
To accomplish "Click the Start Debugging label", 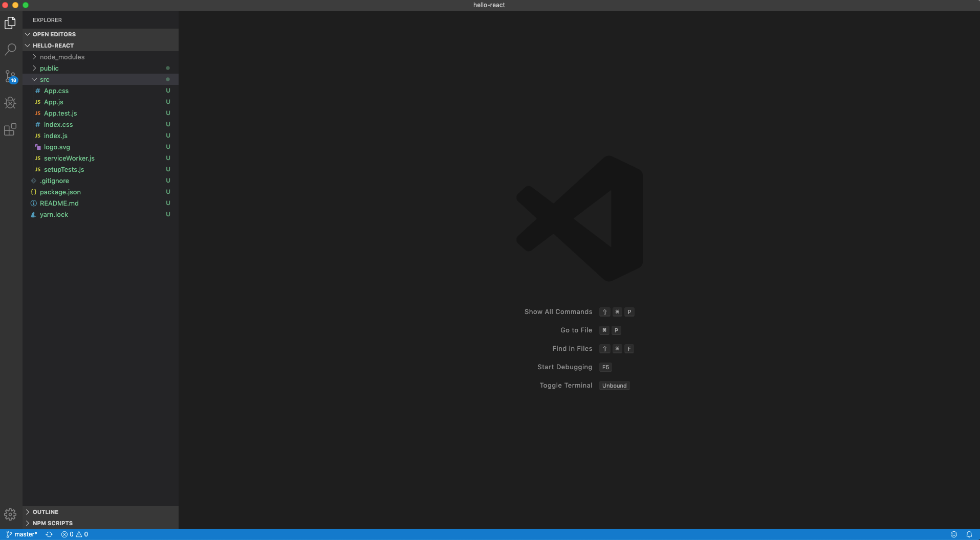I will coord(564,367).
